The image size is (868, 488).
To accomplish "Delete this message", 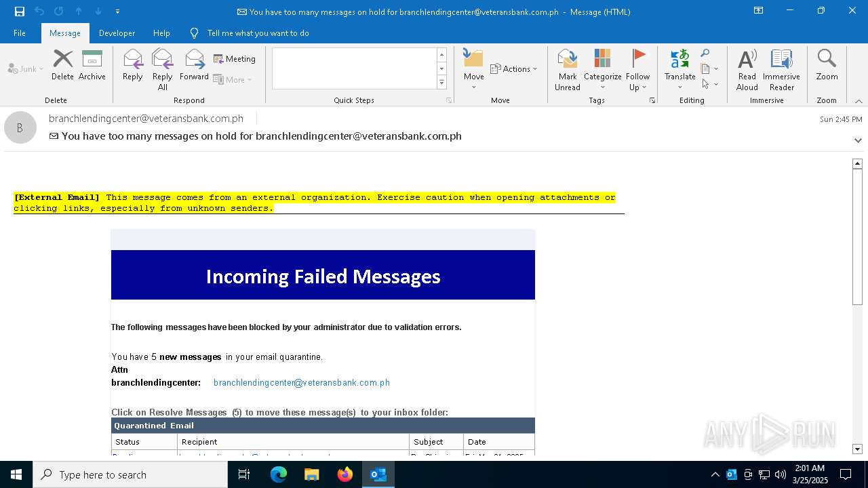I will (x=62, y=65).
